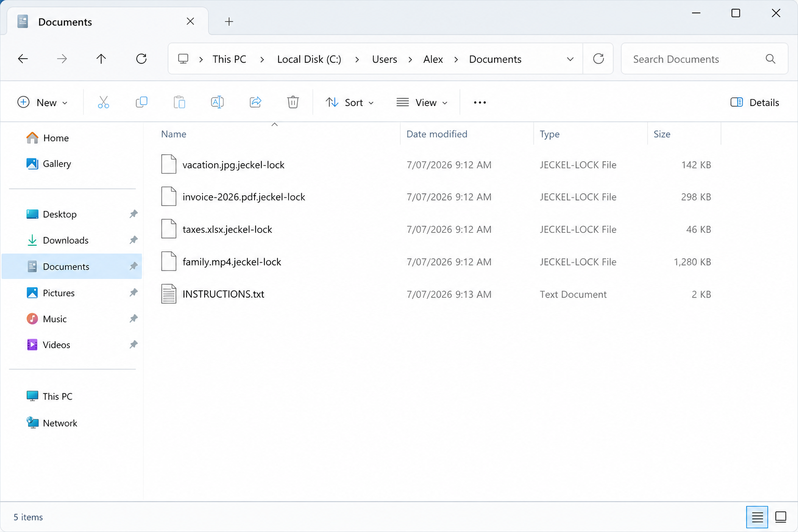
Task: Open Videos in the sidebar
Action: 48,344
